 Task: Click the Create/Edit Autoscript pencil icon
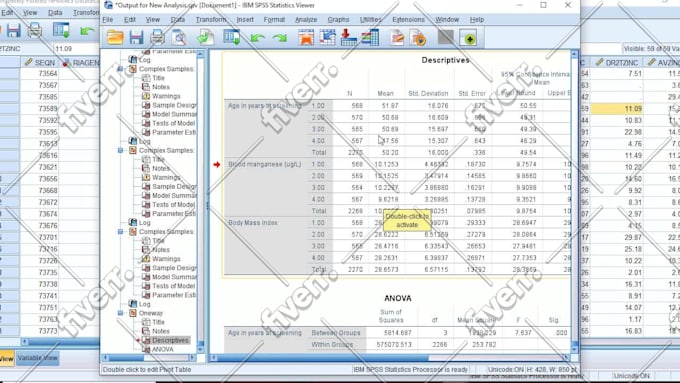[x=397, y=38]
